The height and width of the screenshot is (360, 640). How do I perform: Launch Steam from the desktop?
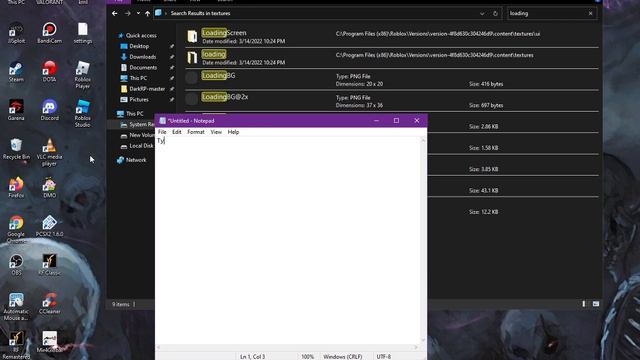pos(16,72)
